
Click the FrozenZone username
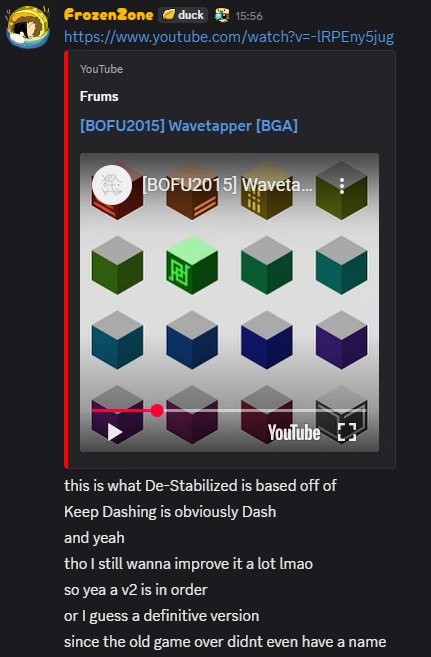pos(108,15)
